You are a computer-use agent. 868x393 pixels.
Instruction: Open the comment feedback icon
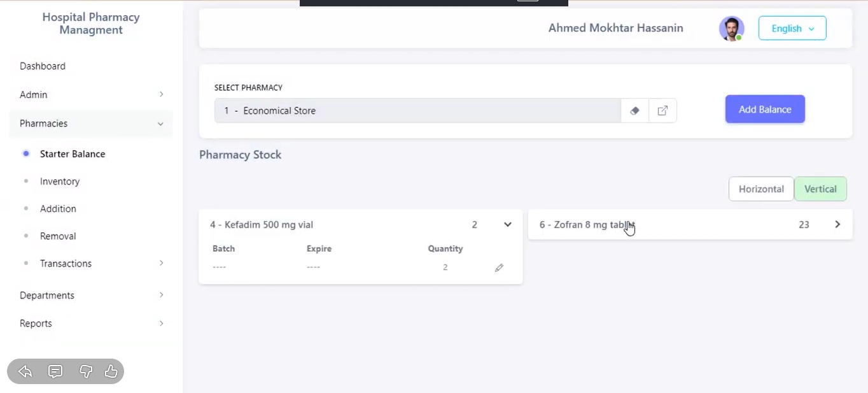click(55, 371)
